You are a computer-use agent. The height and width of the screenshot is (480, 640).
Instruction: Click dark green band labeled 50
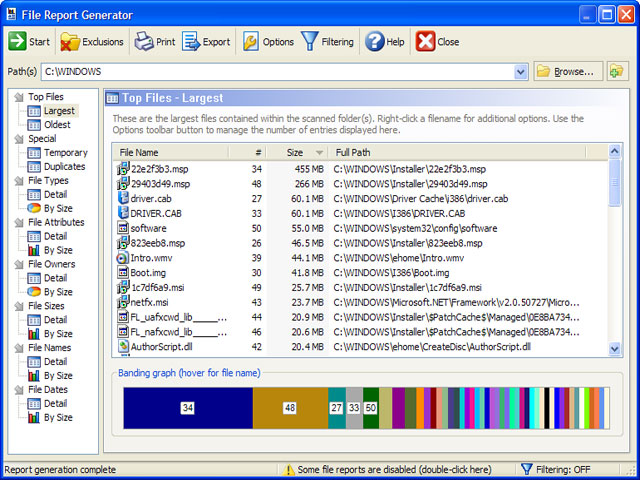coord(371,408)
